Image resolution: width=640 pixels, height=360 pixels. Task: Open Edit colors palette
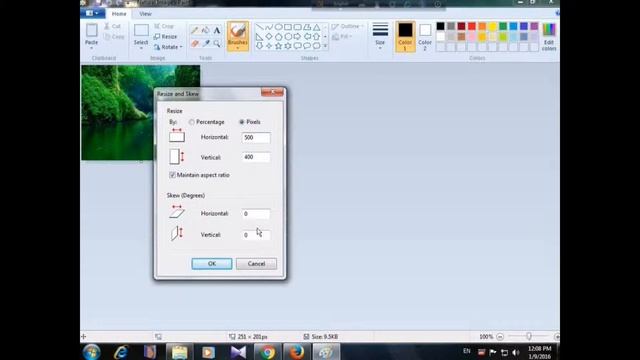549,37
